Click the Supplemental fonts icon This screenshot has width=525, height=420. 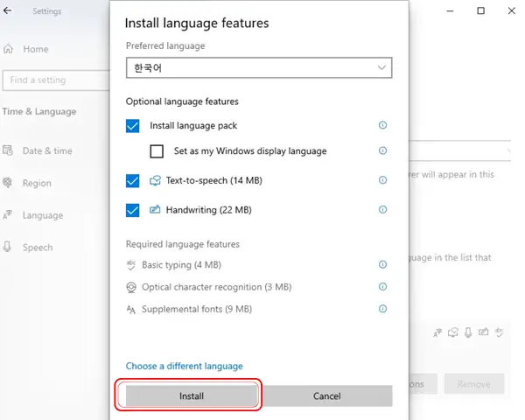(131, 310)
